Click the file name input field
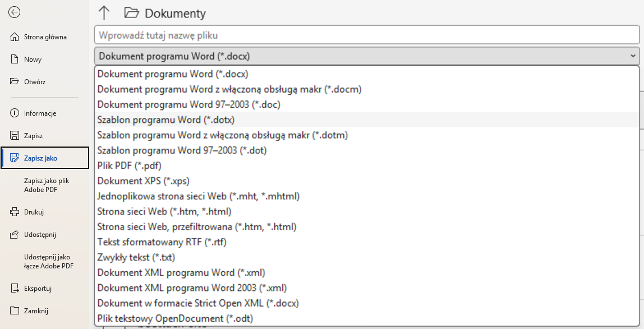 [367, 35]
